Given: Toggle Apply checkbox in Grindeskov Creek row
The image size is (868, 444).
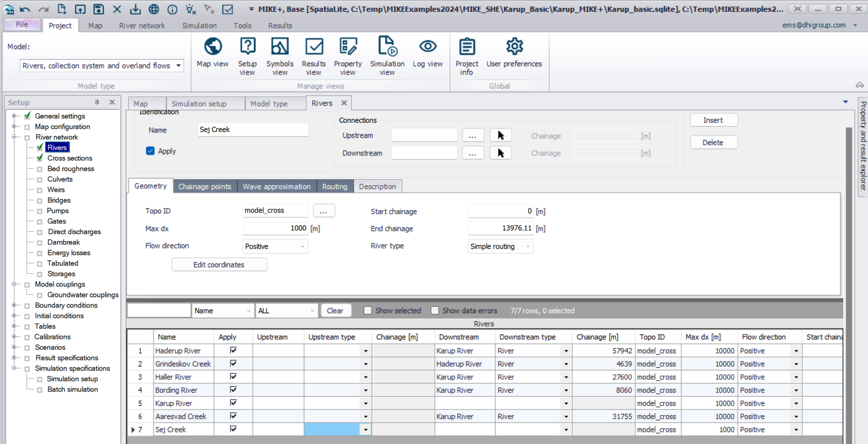Looking at the screenshot, I should 233,364.
